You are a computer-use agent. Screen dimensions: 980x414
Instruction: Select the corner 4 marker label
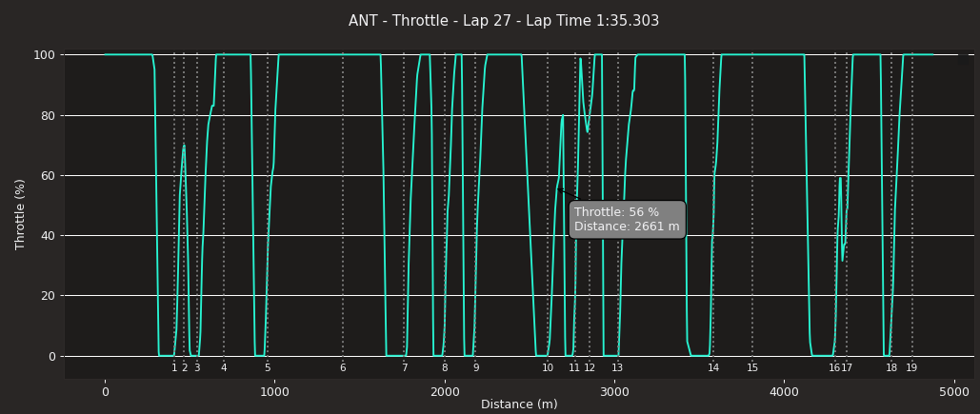click(224, 368)
